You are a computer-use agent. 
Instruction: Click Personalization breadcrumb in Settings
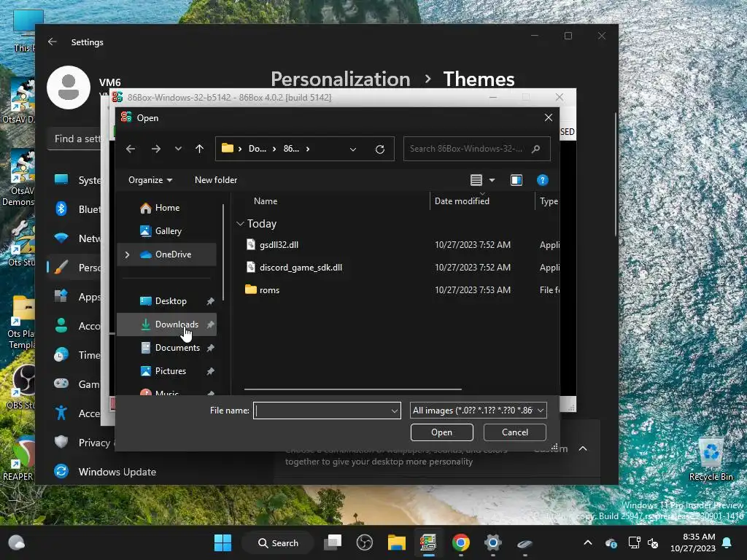pos(340,79)
